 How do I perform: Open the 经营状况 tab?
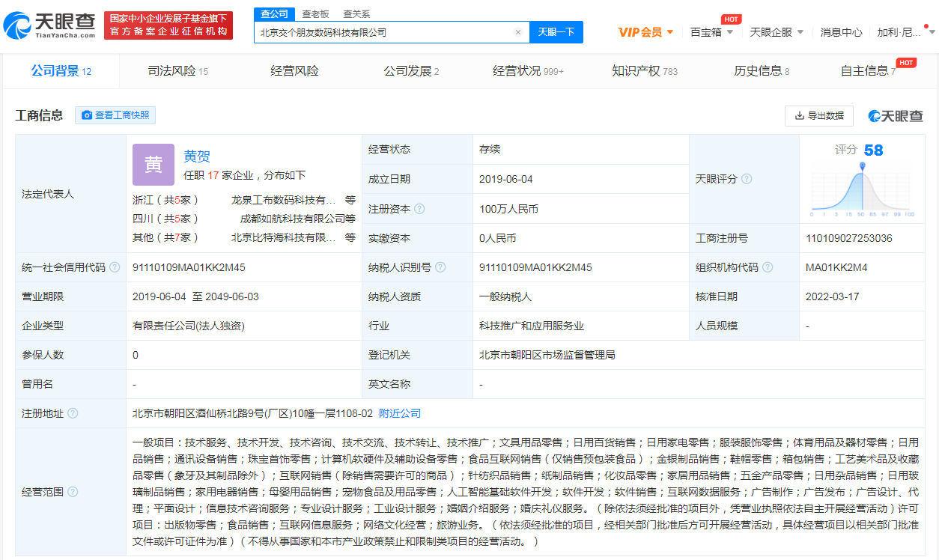click(528, 71)
